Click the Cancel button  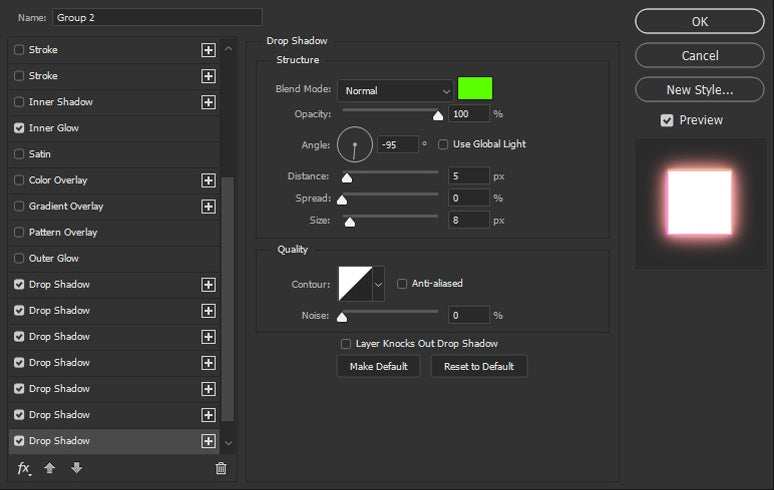(x=699, y=56)
